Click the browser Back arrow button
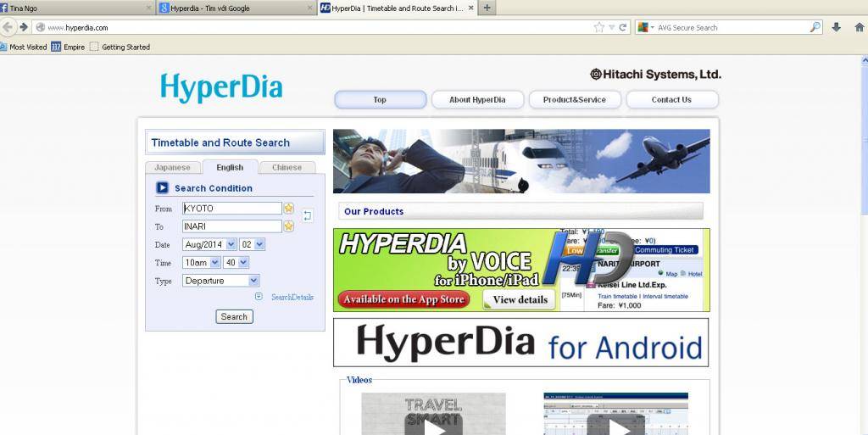This screenshot has width=868, height=435. (x=7, y=27)
